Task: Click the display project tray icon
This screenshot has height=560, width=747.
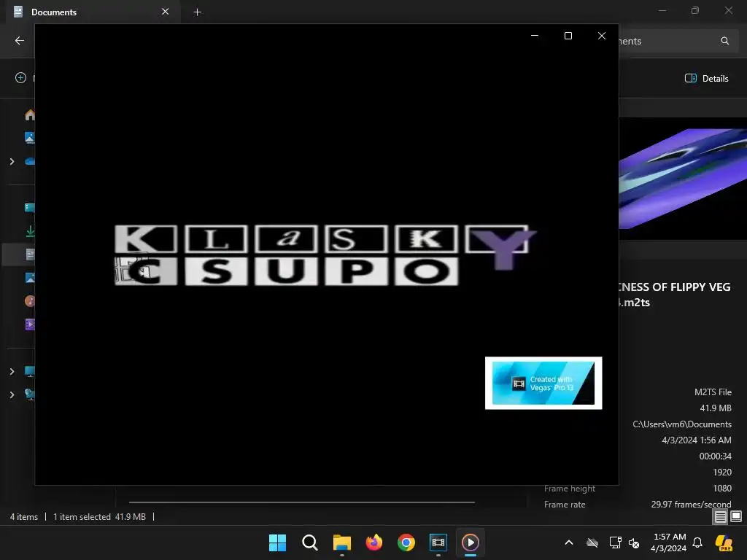Action: pyautogui.click(x=615, y=542)
